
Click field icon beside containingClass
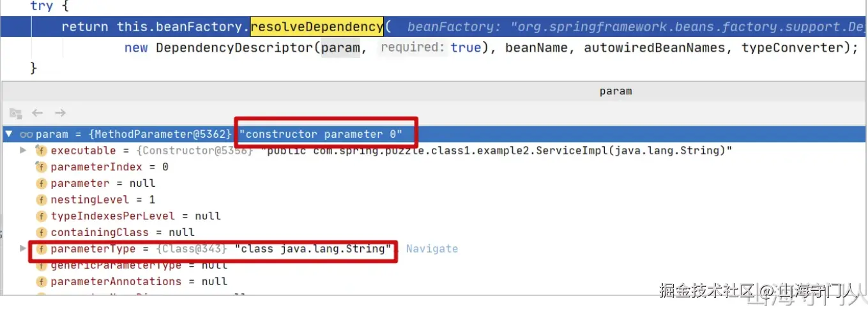point(41,232)
